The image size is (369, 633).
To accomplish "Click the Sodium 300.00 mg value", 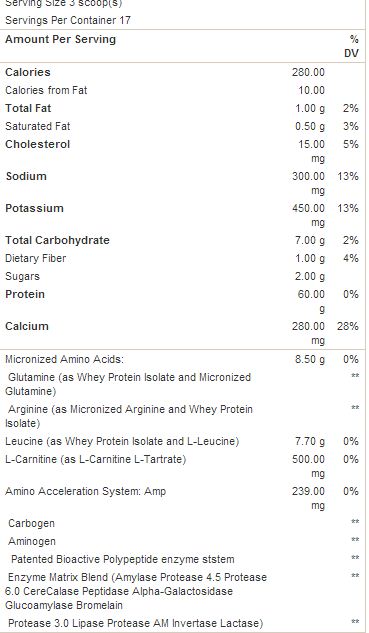I will tap(309, 183).
